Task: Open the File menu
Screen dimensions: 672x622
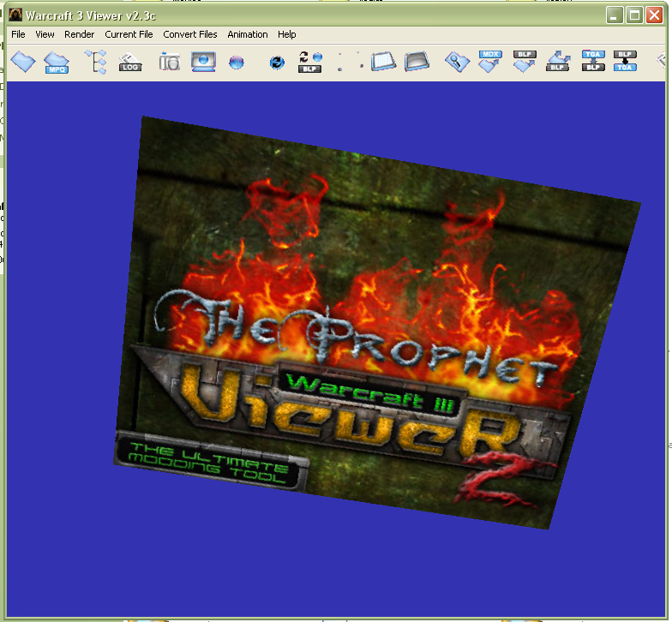Action: (x=18, y=34)
